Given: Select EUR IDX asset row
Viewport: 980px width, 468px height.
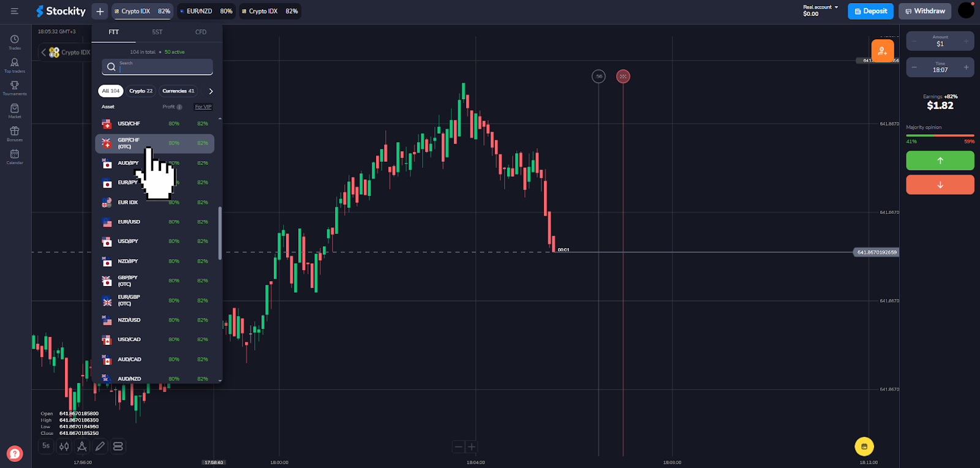Looking at the screenshot, I should pos(155,202).
